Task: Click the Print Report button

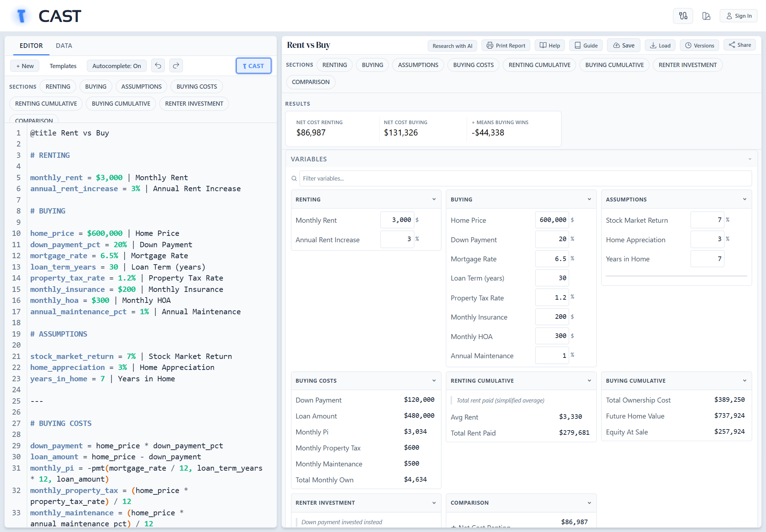Action: pyautogui.click(x=506, y=45)
